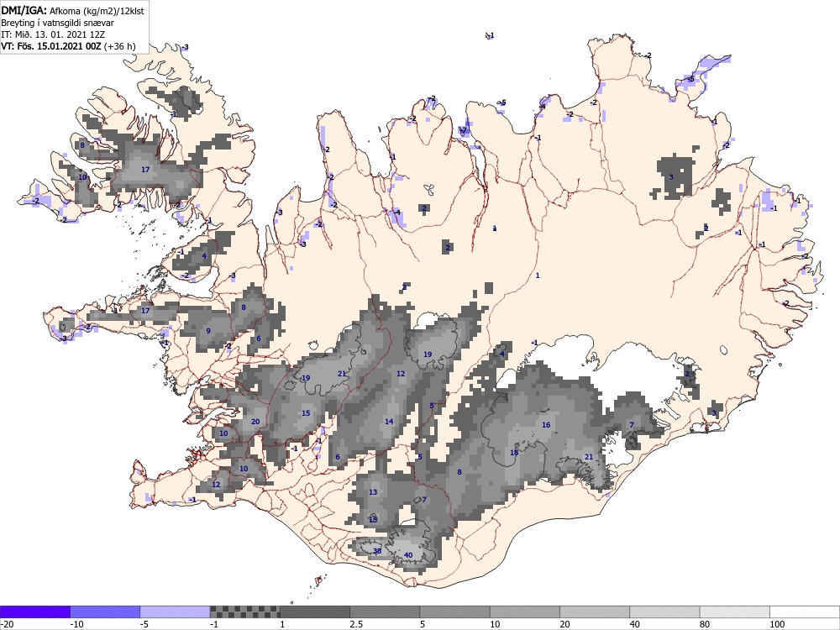Click the 10 to 20 gray legend swatch
The height and width of the screenshot is (630, 840).
click(x=525, y=612)
